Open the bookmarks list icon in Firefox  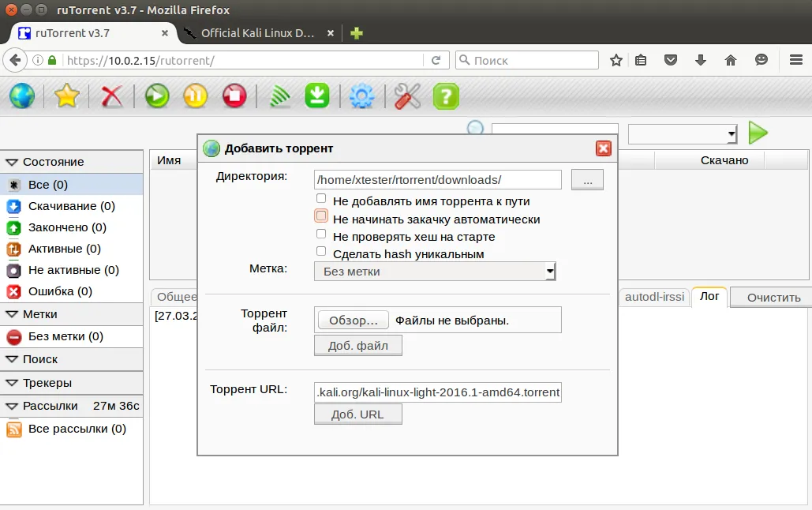641,61
